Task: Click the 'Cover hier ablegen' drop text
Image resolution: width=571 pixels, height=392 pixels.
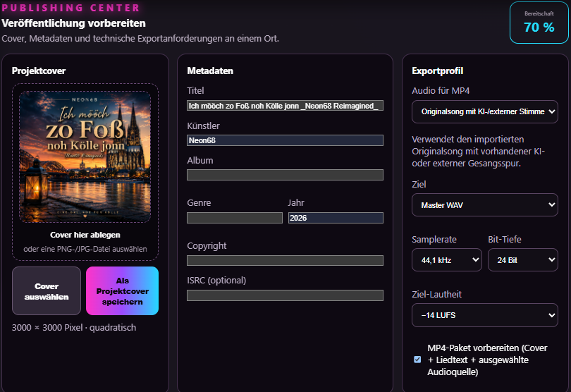Action: tap(85, 235)
